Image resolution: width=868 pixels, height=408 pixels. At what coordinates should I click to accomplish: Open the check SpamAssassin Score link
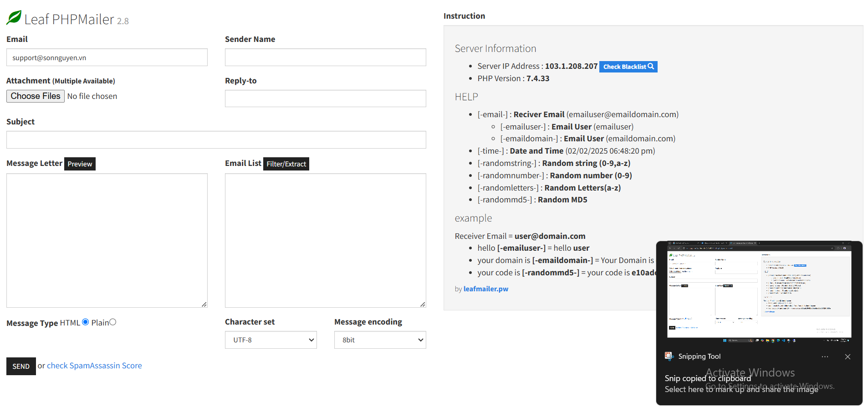(x=94, y=366)
